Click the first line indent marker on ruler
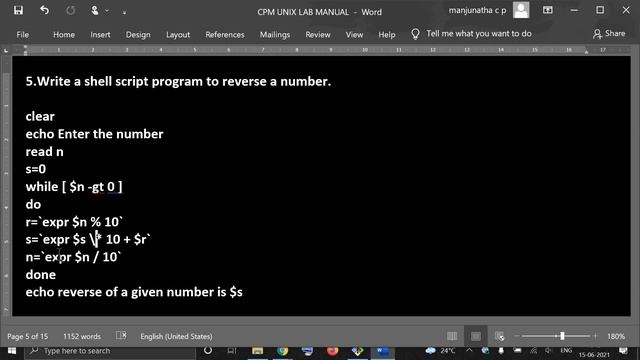Screen dimensions: 640x360 (25, 47)
